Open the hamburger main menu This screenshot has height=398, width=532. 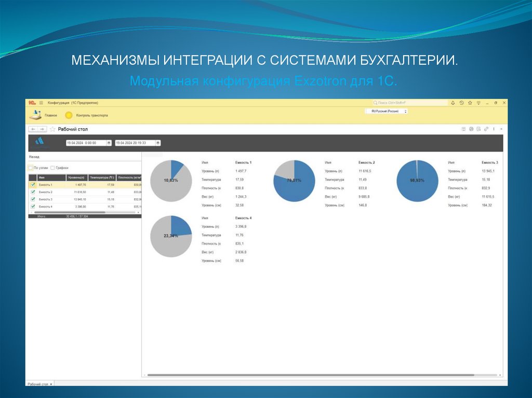tap(41, 102)
